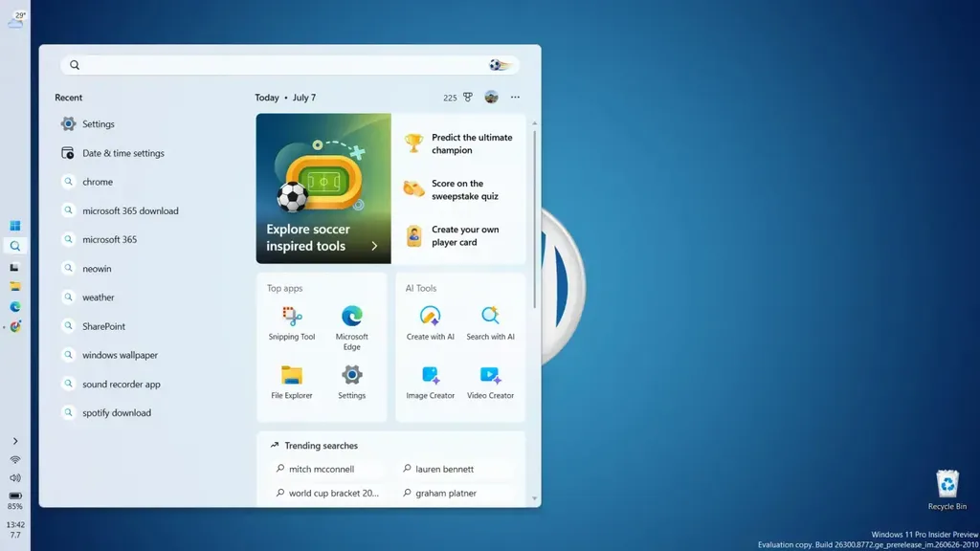Launch the Image Creator tool
This screenshot has width=980, height=551.
pos(430,383)
